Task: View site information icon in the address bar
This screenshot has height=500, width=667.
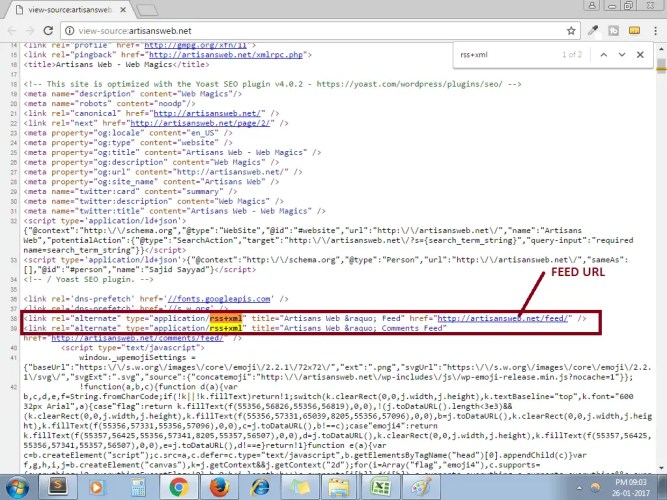Action: [x=69, y=31]
